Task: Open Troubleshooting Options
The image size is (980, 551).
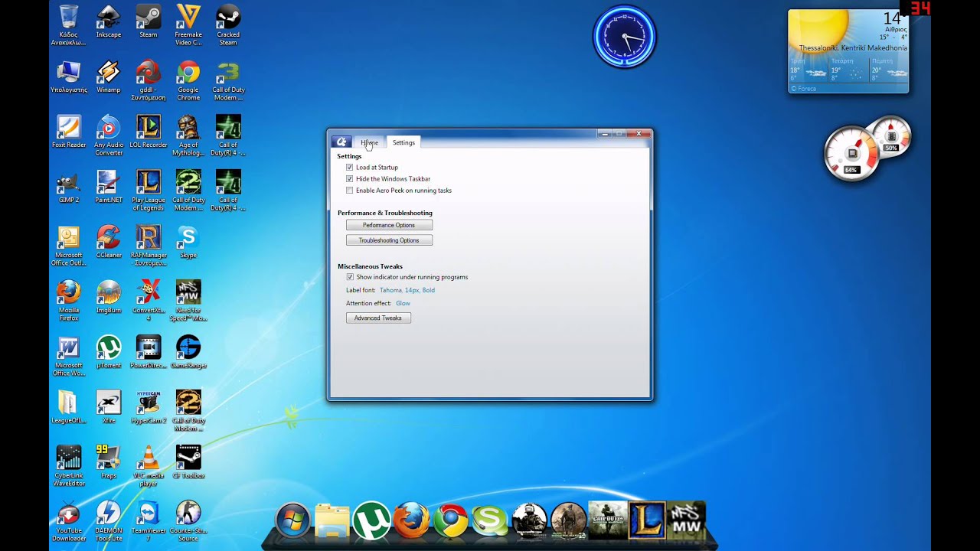Action: 389,240
